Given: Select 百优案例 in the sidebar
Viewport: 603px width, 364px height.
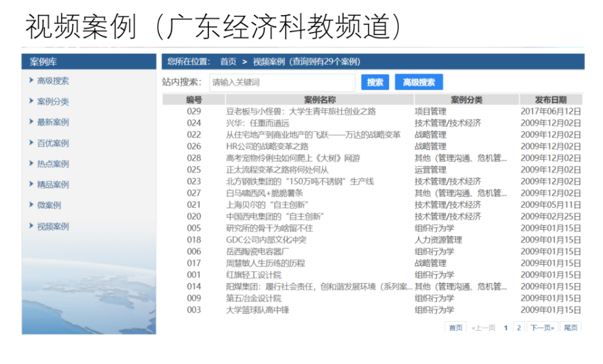Looking at the screenshot, I should [x=53, y=144].
